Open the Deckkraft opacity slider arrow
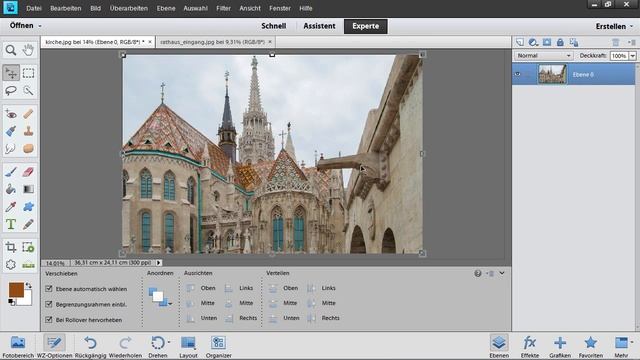Screen dimensions: 640x360 coord(632,56)
